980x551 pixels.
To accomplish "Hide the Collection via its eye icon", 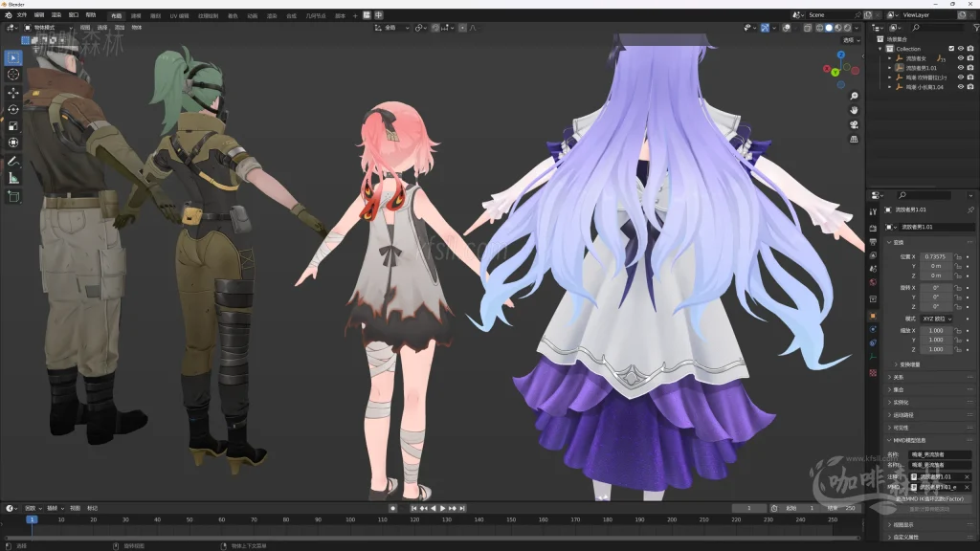I will [x=961, y=49].
